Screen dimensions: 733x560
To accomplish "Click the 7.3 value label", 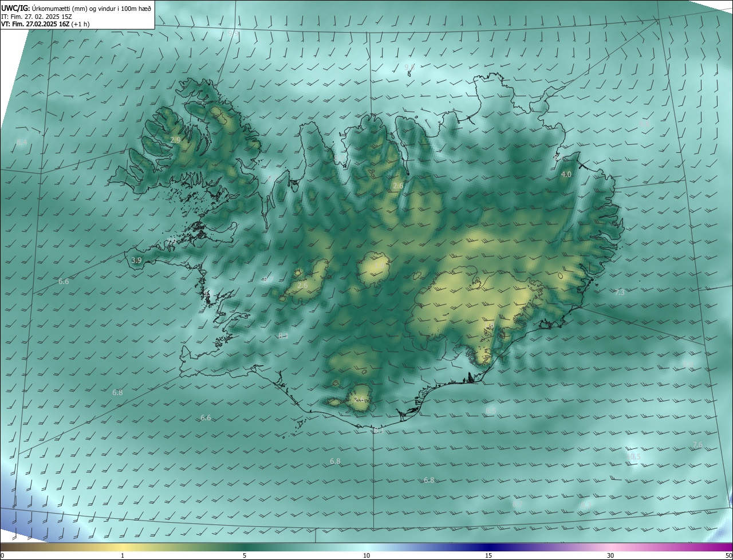I will 620,293.
